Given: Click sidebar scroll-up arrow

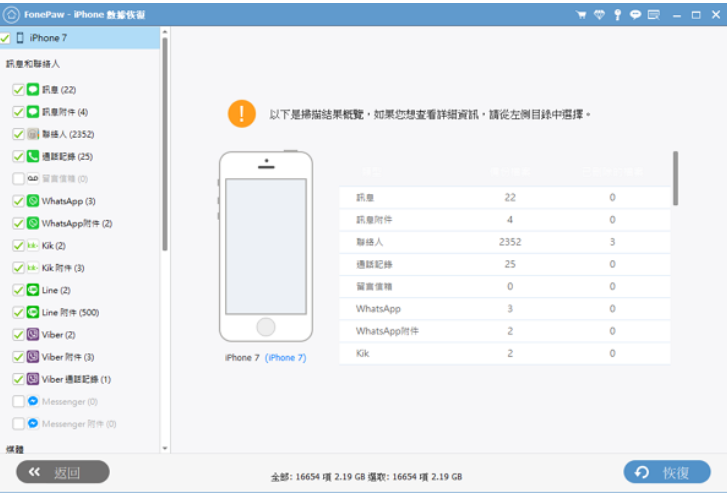Looking at the screenshot, I should coord(165,32).
